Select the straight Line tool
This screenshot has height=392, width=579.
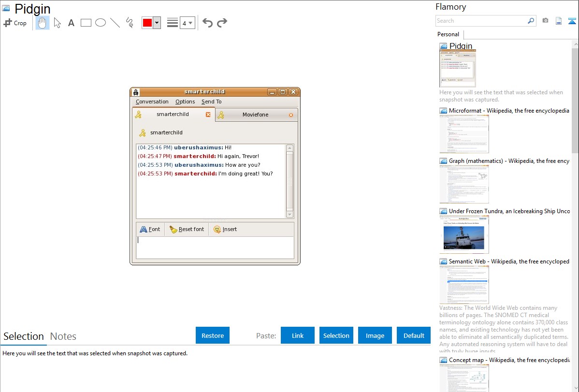(115, 23)
